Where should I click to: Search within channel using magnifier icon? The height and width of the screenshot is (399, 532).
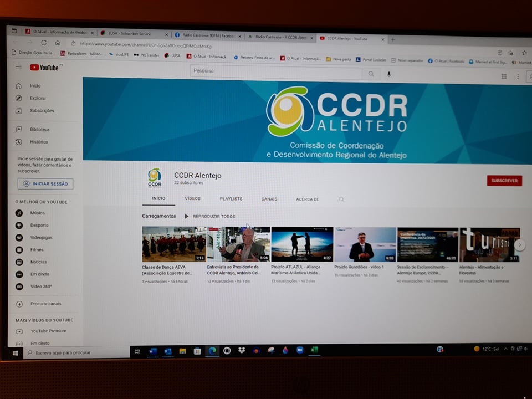pyautogui.click(x=341, y=199)
